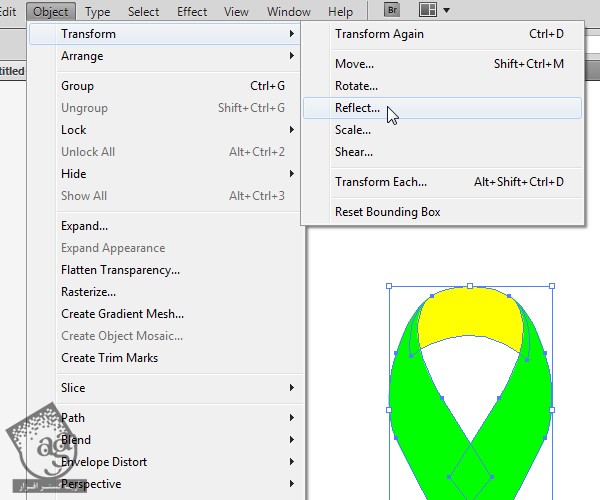Click Scale... in the Transform submenu
Screen dimensions: 600x500
(x=353, y=130)
